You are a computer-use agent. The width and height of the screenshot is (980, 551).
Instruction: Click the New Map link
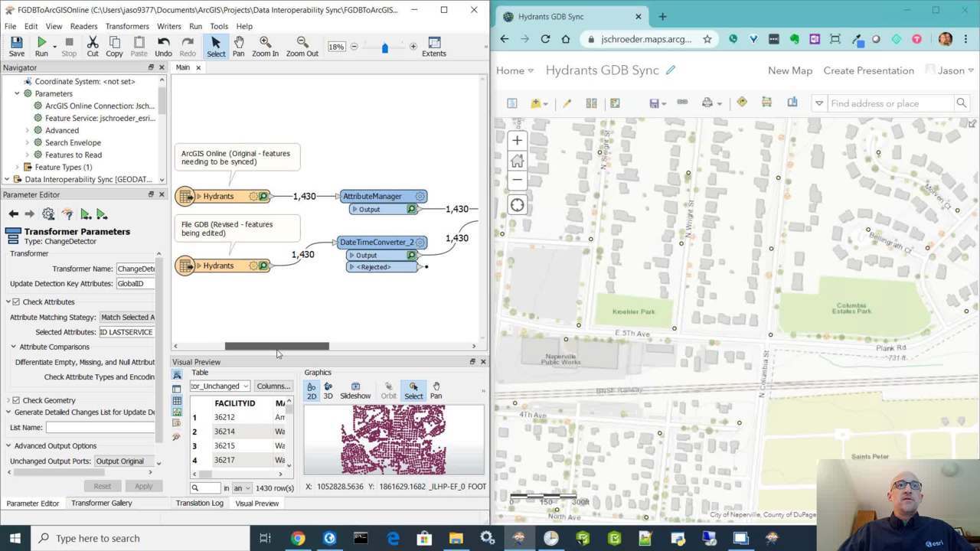[x=789, y=70]
